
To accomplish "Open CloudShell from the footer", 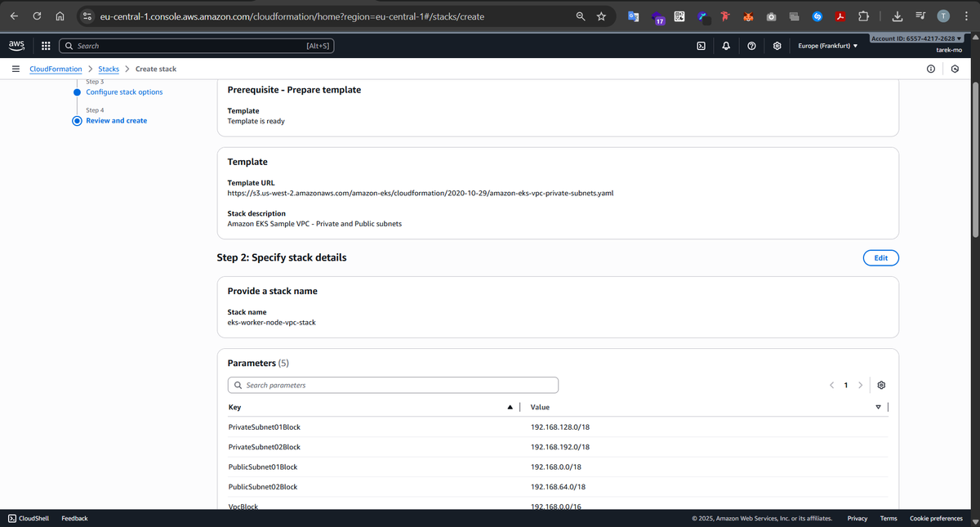I will point(29,518).
